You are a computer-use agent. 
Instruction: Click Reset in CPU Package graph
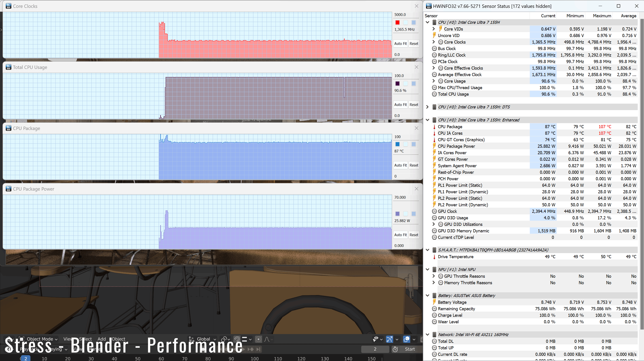[x=414, y=165]
